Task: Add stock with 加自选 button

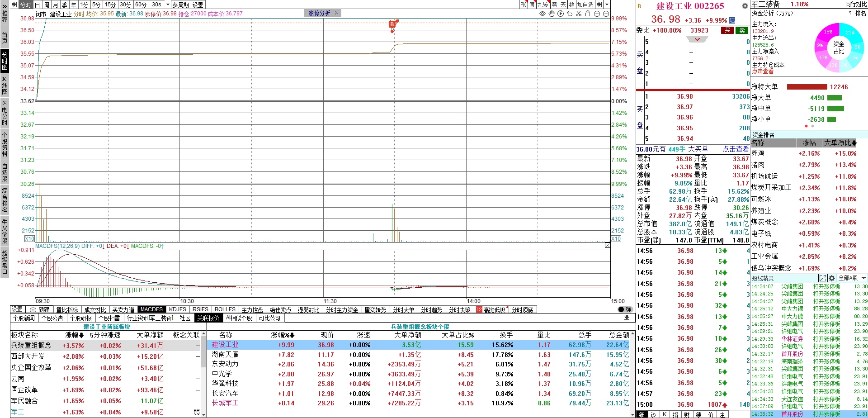Action: [585, 5]
